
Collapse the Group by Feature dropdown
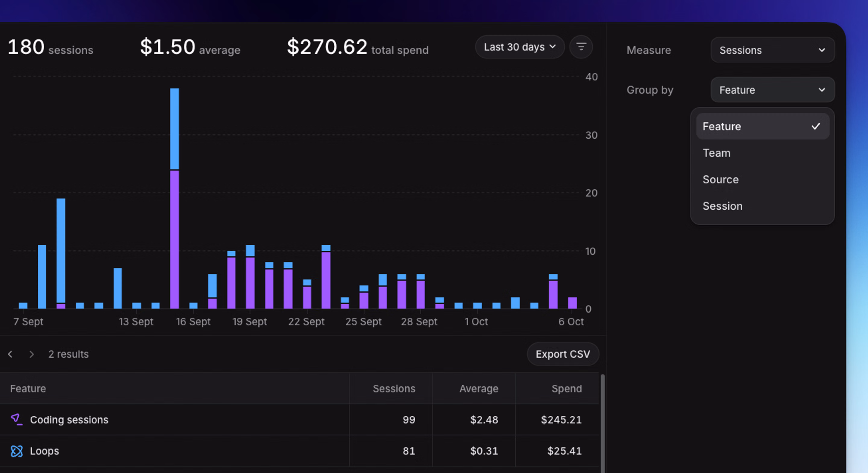(x=772, y=89)
